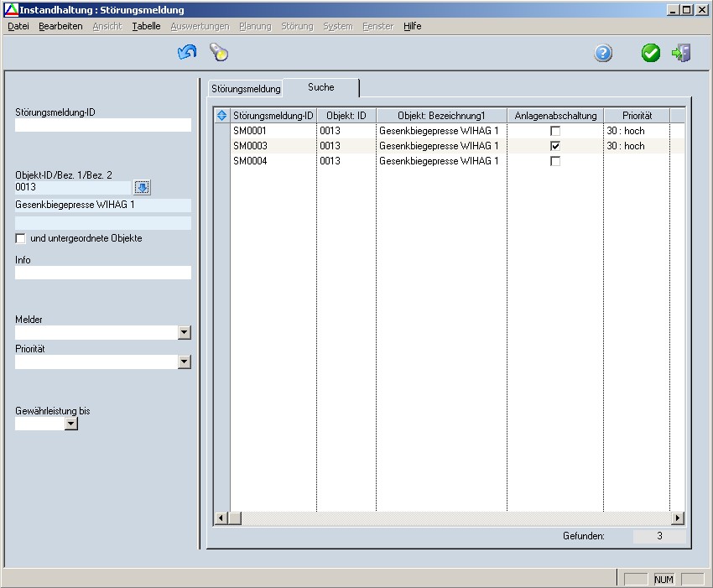The image size is (713, 588).
Task: Open help with the question mark icon
Action: (x=603, y=54)
